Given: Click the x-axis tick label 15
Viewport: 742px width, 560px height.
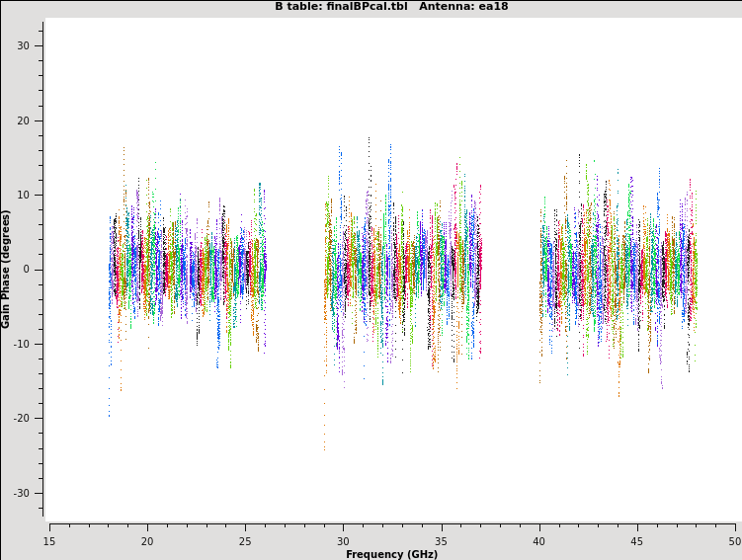Looking at the screenshot, I should (x=49, y=541).
